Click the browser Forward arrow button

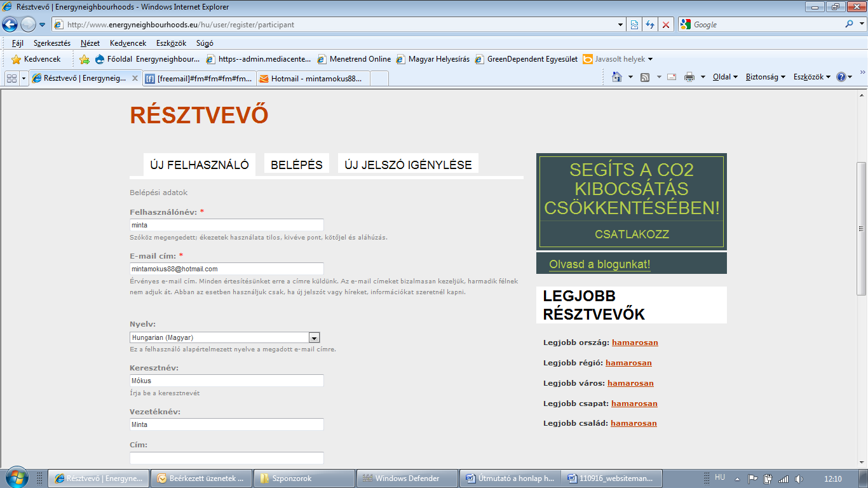pos(28,25)
